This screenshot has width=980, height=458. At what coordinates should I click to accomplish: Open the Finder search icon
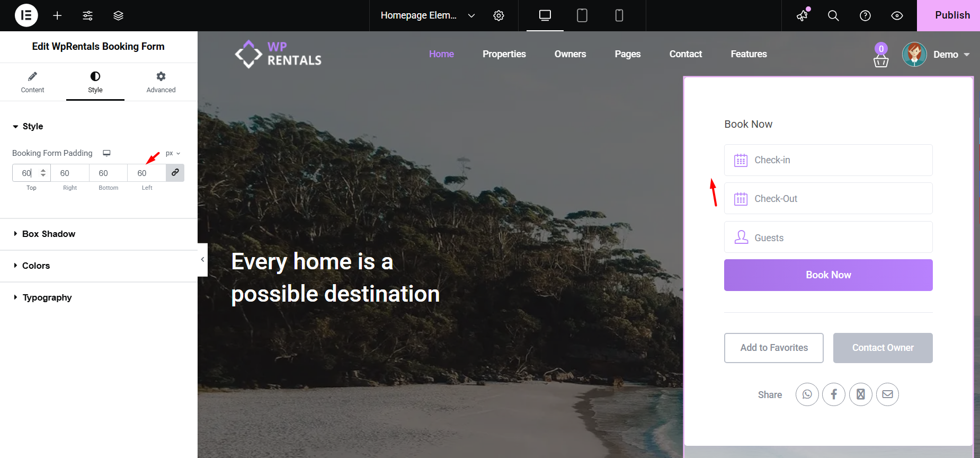833,15
